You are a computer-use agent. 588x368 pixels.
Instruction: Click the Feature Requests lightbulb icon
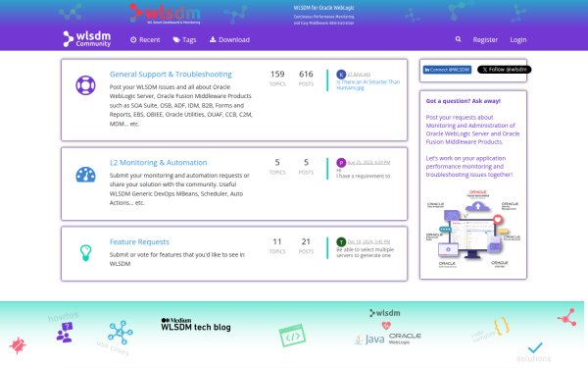point(85,253)
